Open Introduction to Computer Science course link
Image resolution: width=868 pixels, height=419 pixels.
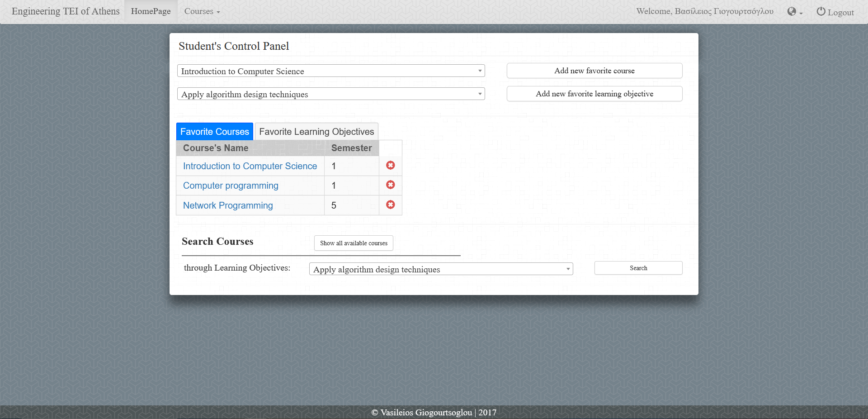[250, 166]
